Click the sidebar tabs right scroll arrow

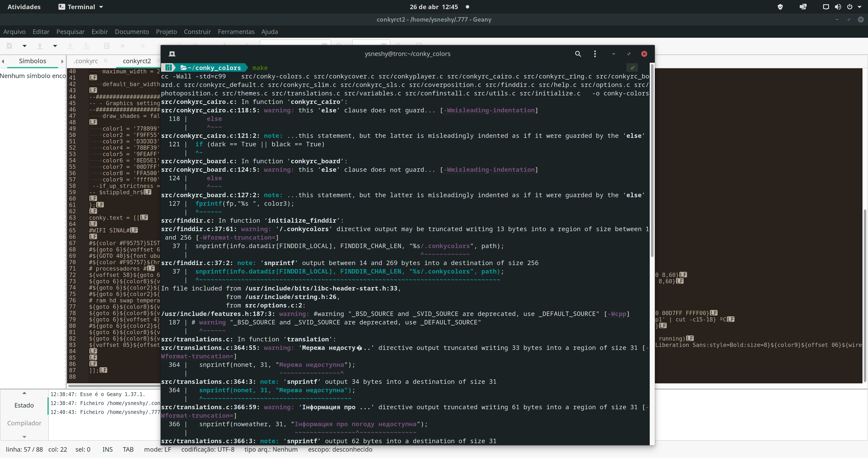pyautogui.click(x=62, y=61)
